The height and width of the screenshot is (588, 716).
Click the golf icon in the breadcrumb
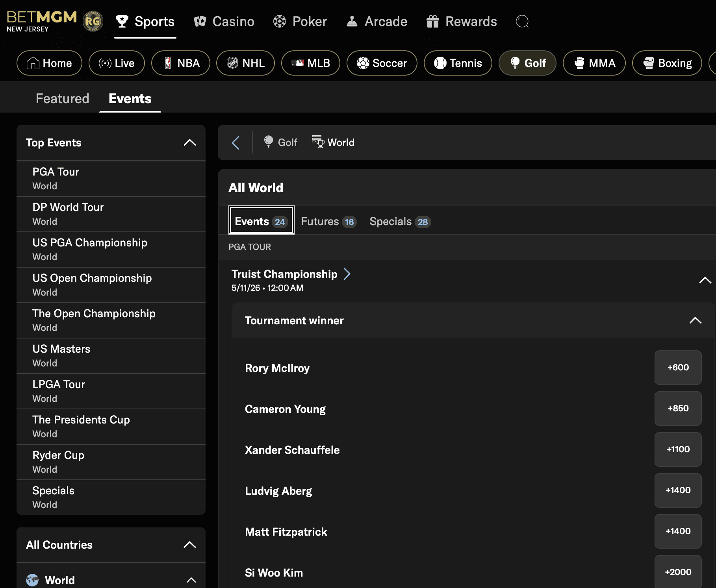pyautogui.click(x=269, y=142)
